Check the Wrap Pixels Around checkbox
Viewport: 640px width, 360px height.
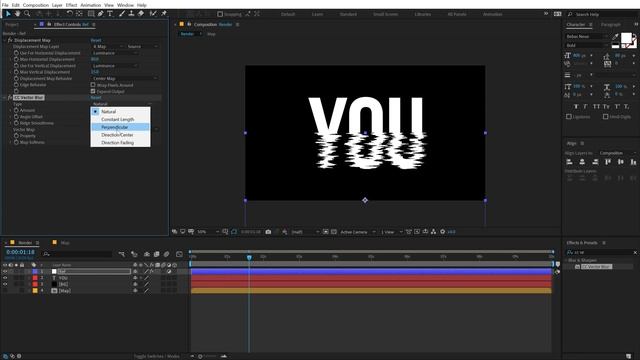click(93, 85)
